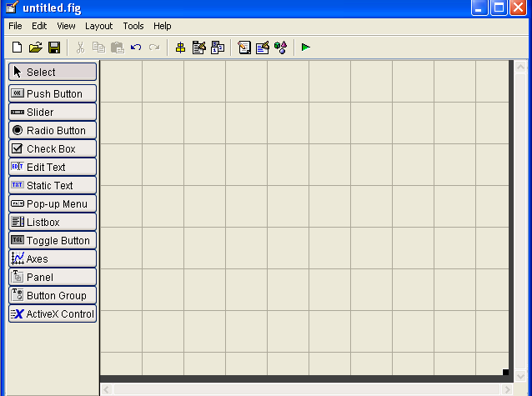Open the Edit menu

tap(39, 26)
